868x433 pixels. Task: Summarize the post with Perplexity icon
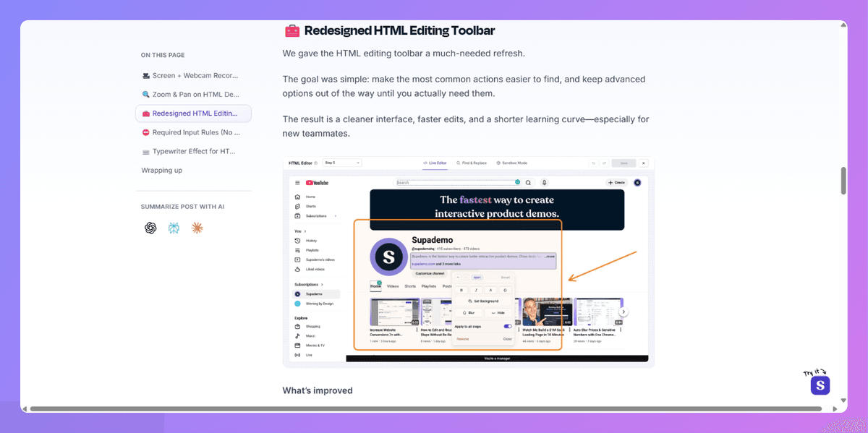tap(174, 228)
